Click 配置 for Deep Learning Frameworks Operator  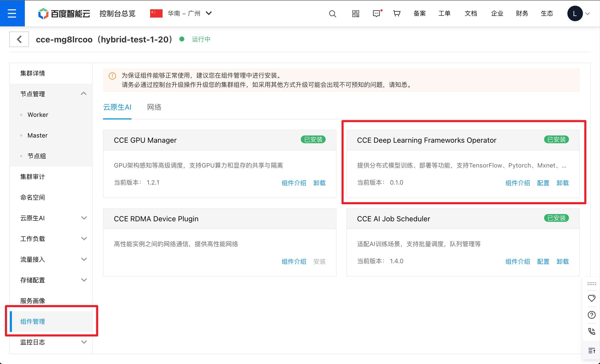pyautogui.click(x=543, y=183)
